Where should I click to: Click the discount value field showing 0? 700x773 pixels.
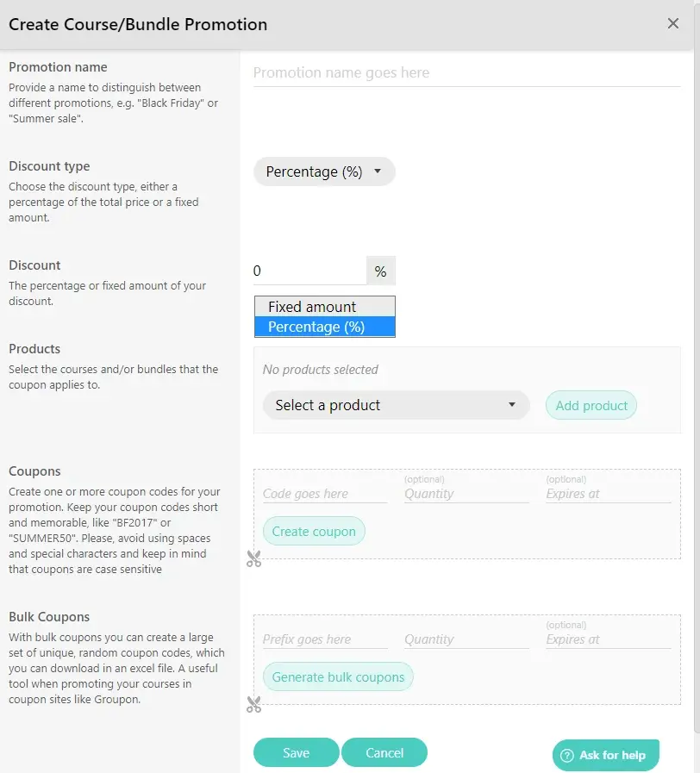click(309, 271)
